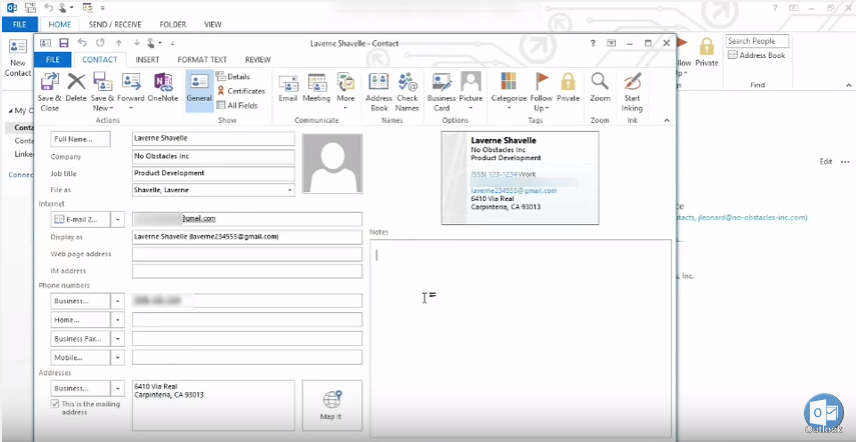Show contact Details view
Screen dimensions: 856x442
[233, 76]
